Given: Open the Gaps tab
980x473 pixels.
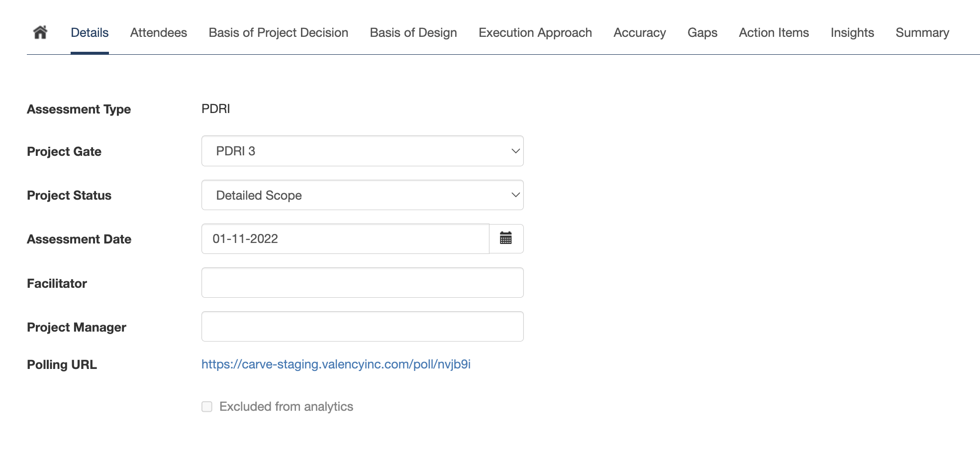Looking at the screenshot, I should tap(702, 33).
